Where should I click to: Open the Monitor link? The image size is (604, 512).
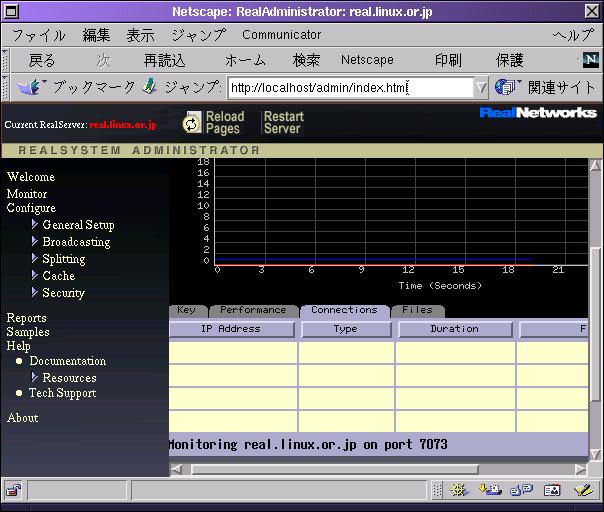click(27, 194)
